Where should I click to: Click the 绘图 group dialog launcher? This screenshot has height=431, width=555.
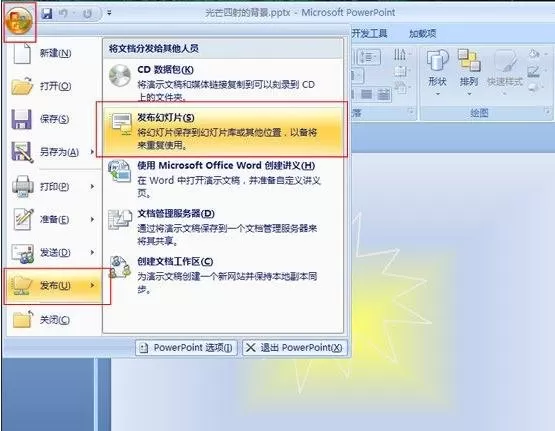click(x=547, y=112)
